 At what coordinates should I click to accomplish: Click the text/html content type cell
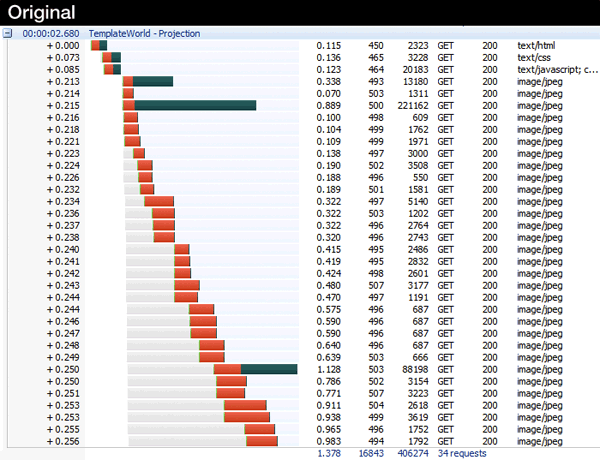(x=536, y=46)
